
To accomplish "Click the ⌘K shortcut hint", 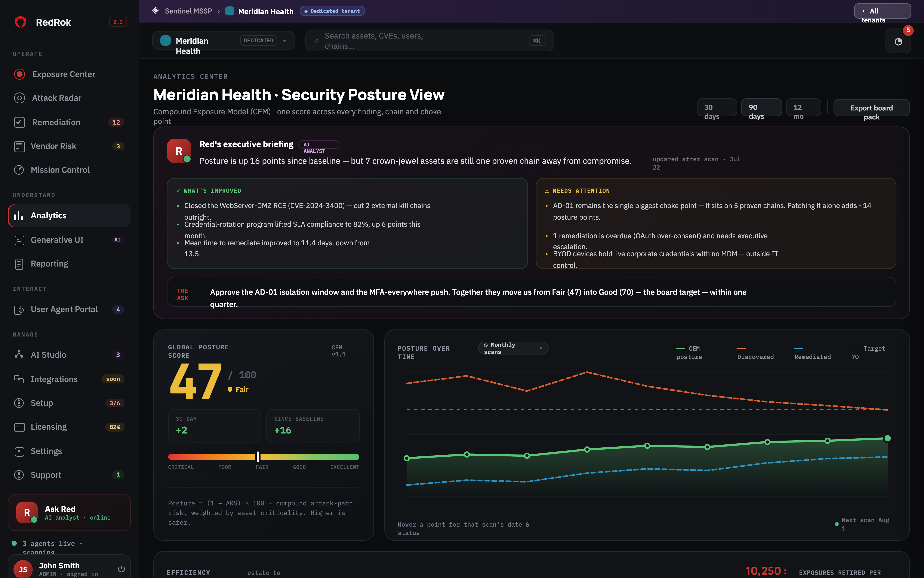I will coord(536,41).
